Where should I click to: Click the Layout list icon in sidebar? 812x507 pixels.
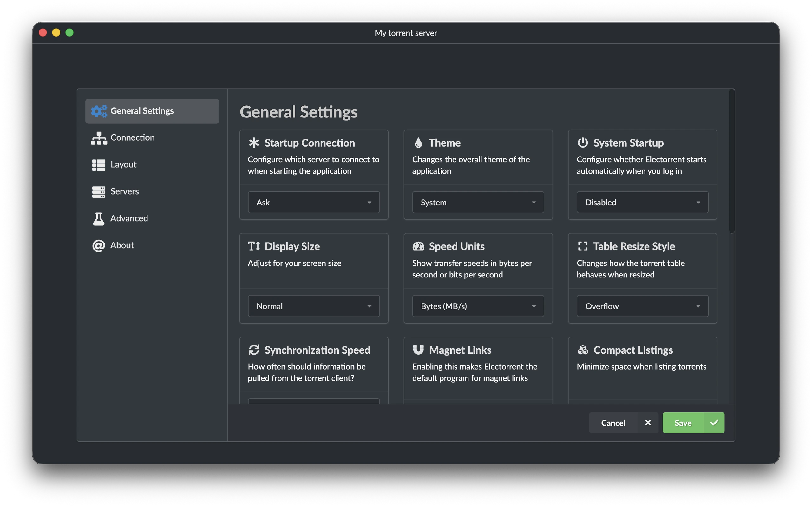98,165
